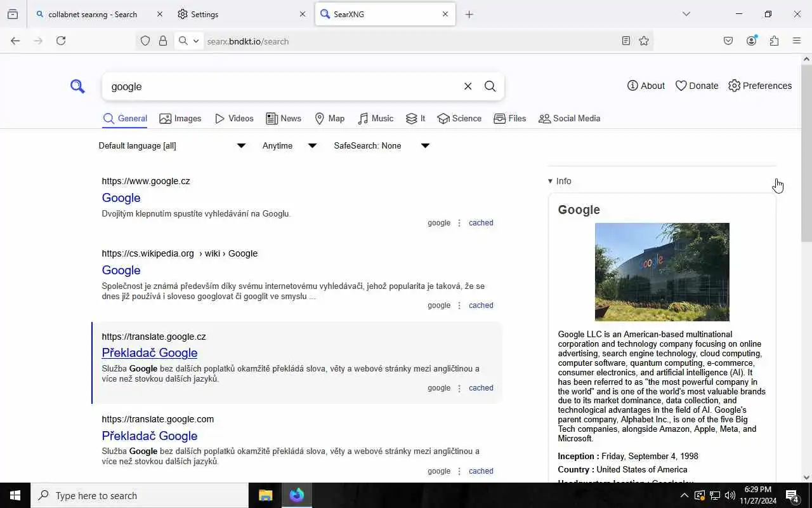Switch to the It category

416,119
